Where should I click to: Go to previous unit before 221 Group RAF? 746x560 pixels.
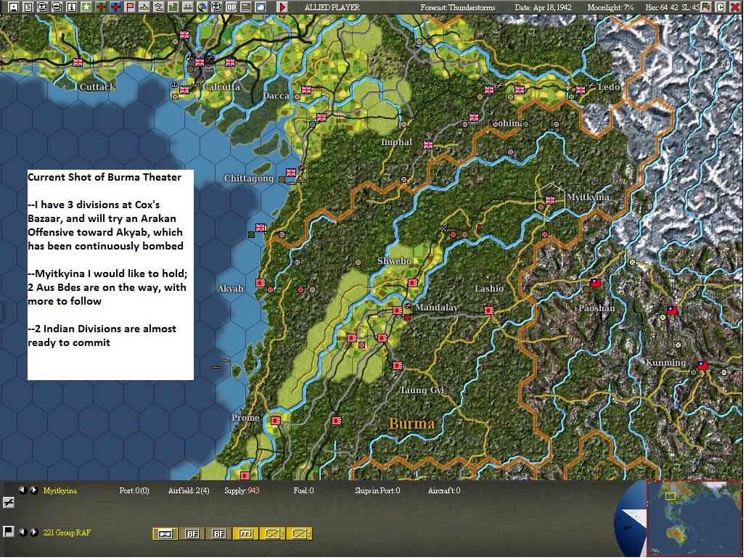point(22,532)
